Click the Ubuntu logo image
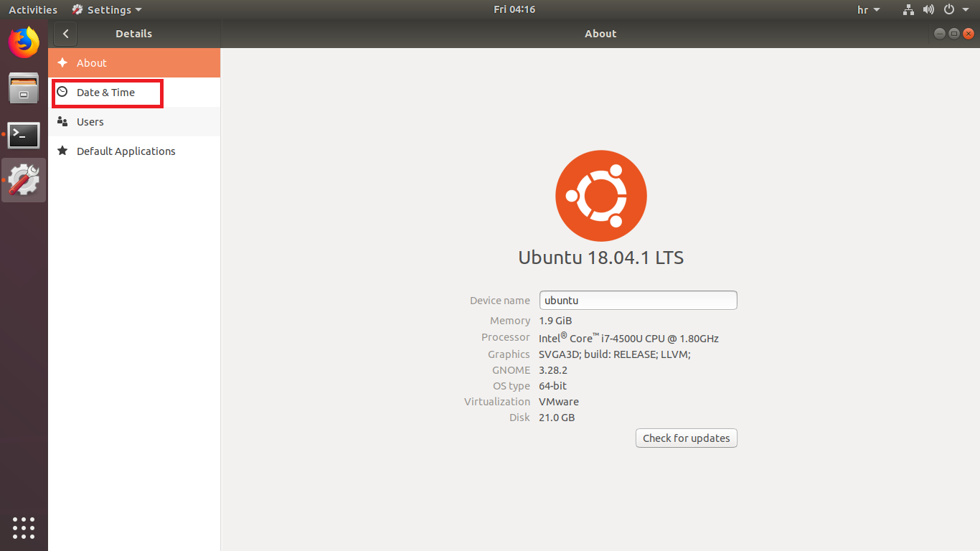 (x=601, y=195)
